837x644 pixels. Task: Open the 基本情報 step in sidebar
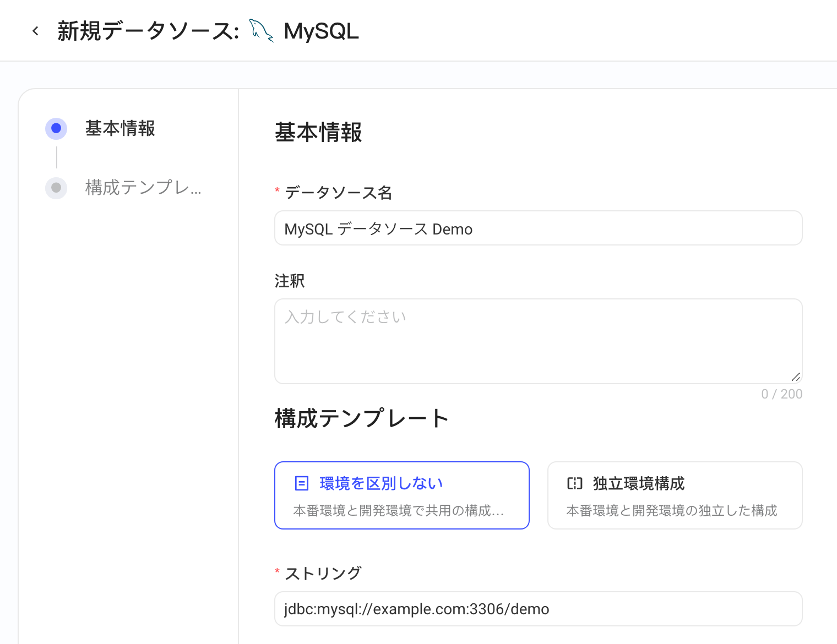[120, 128]
